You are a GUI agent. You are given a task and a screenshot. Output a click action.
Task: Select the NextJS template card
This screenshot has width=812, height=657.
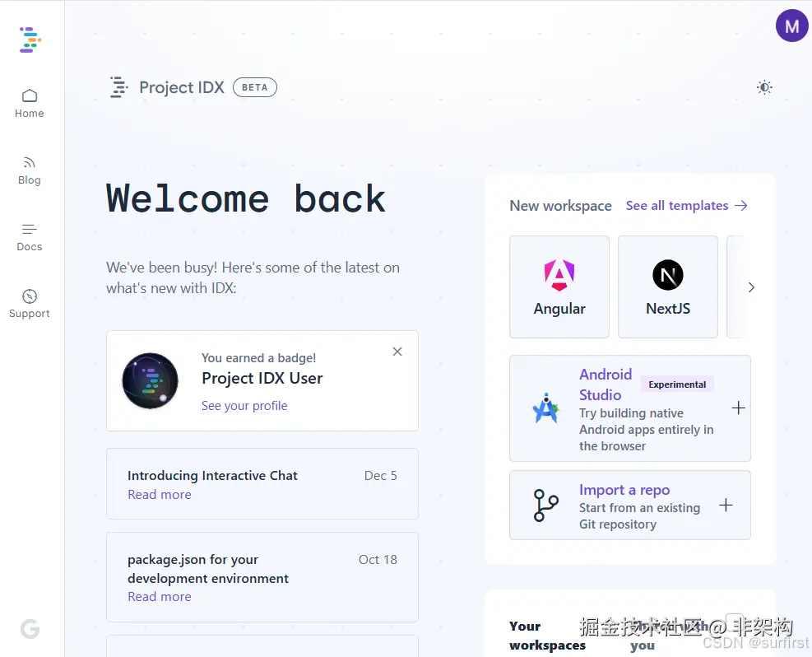coord(668,287)
